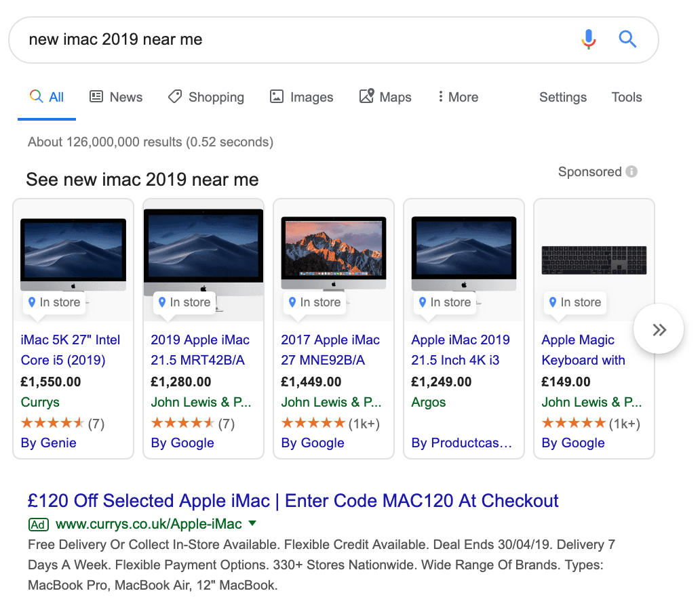Click star rating of 2019 MRT42B/A iMac

[182, 422]
